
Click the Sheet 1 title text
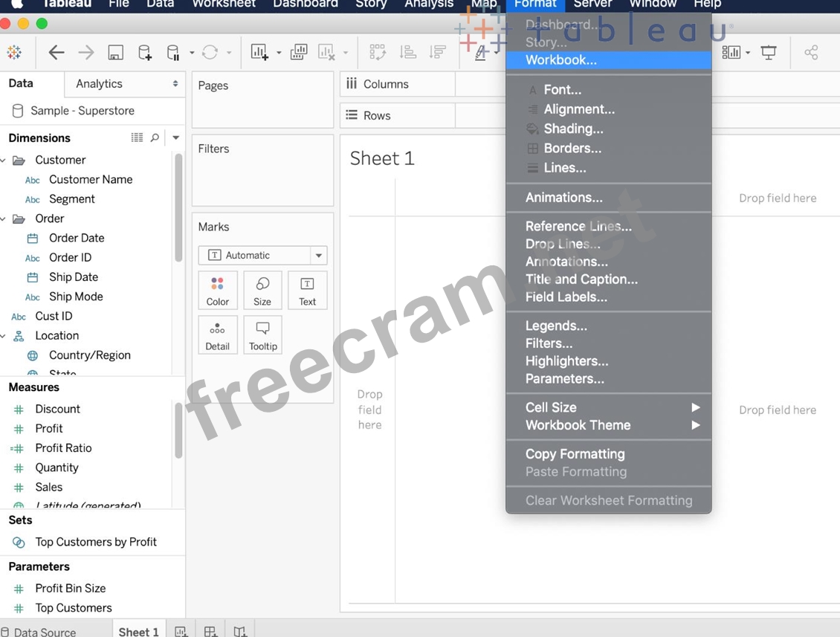click(x=382, y=158)
